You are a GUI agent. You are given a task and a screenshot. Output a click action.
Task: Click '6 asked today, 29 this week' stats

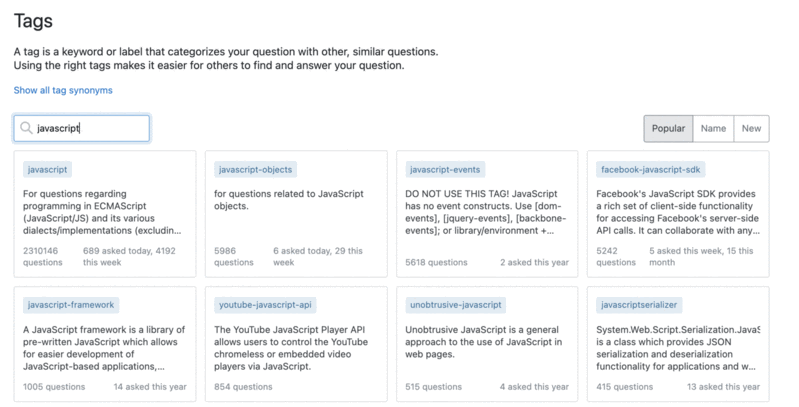click(318, 257)
